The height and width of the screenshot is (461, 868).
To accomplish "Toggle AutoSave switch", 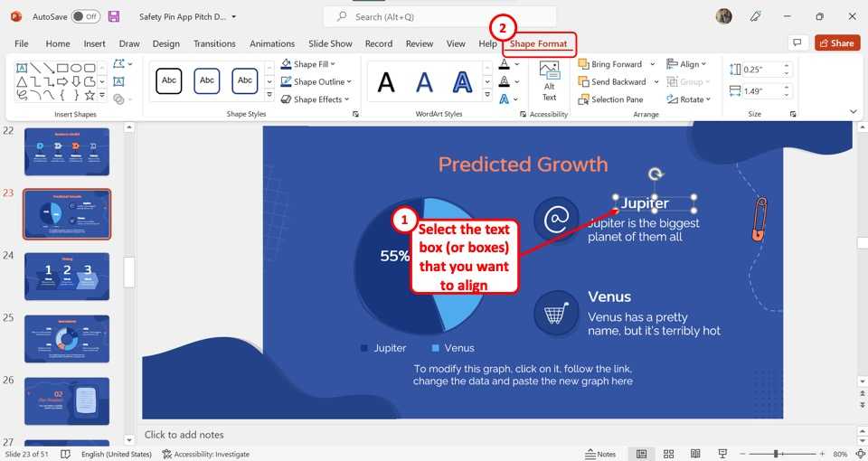I will tap(86, 16).
